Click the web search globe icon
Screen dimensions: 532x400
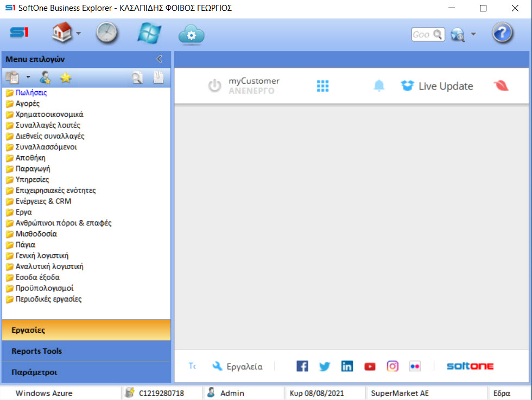tap(458, 35)
